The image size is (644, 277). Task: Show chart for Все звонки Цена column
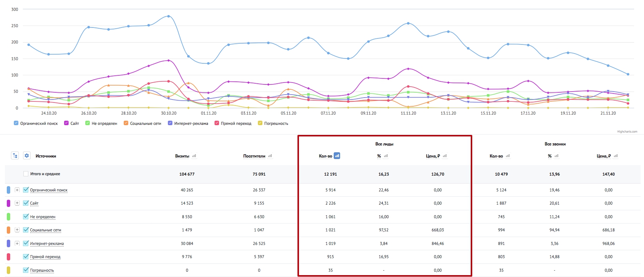(x=616, y=156)
